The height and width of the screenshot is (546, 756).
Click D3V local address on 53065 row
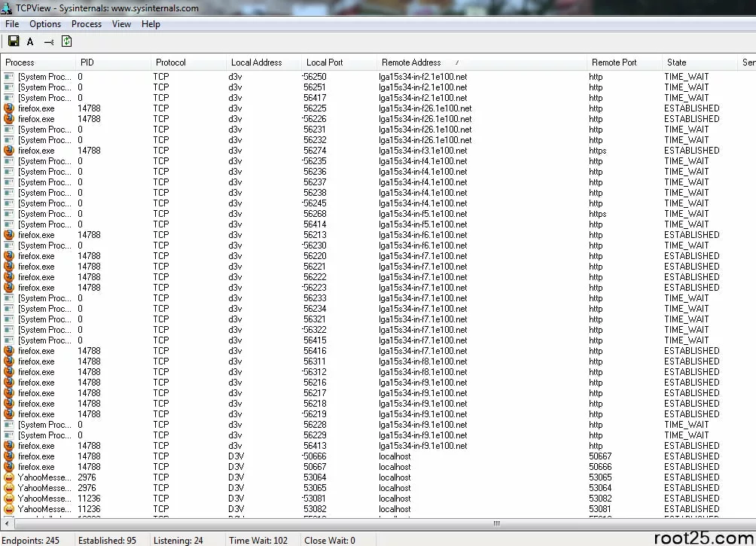pyautogui.click(x=236, y=488)
